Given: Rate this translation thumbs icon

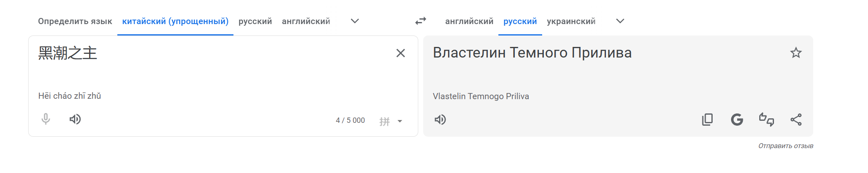Looking at the screenshot, I should tap(766, 120).
